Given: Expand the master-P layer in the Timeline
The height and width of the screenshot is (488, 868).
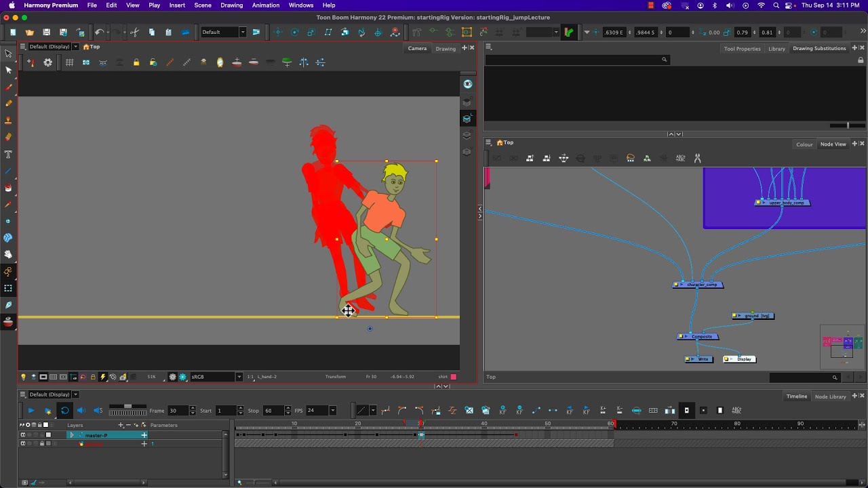Looking at the screenshot, I should point(71,435).
